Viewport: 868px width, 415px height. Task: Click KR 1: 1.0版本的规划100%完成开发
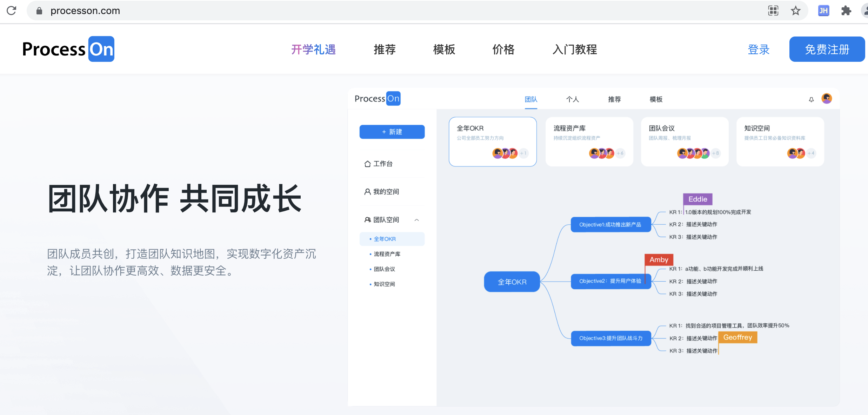710,212
